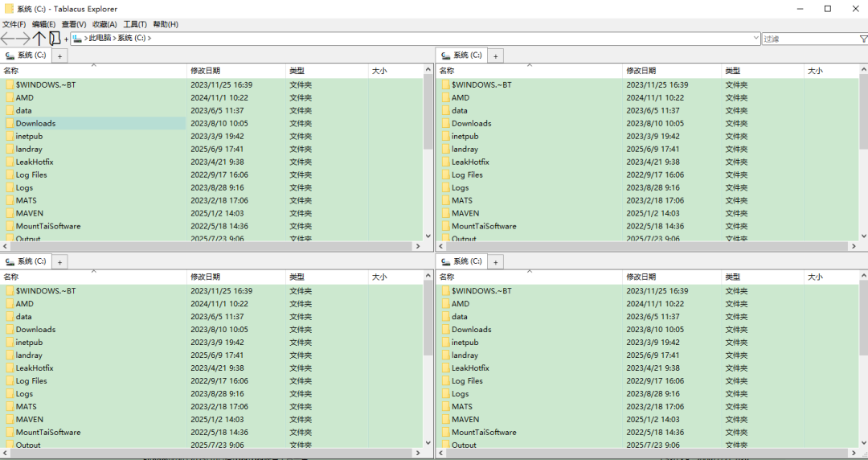Open the 查看(V) menu

(x=74, y=24)
